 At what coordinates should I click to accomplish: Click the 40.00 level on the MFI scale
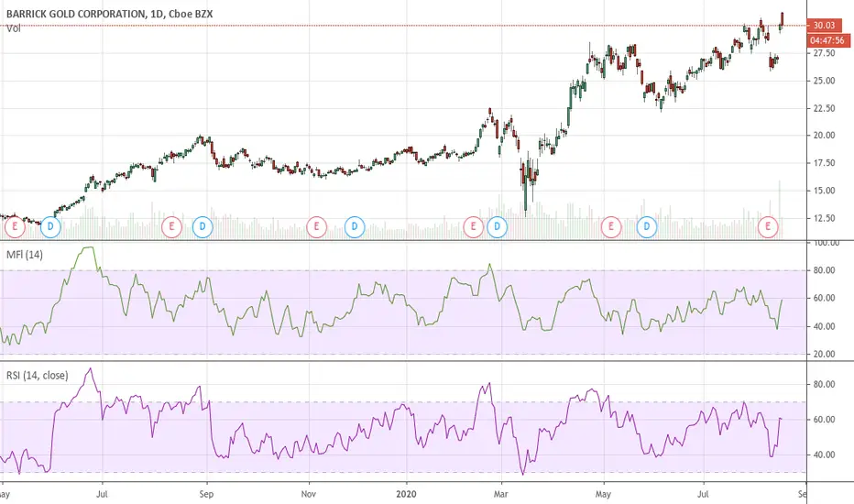click(824, 326)
